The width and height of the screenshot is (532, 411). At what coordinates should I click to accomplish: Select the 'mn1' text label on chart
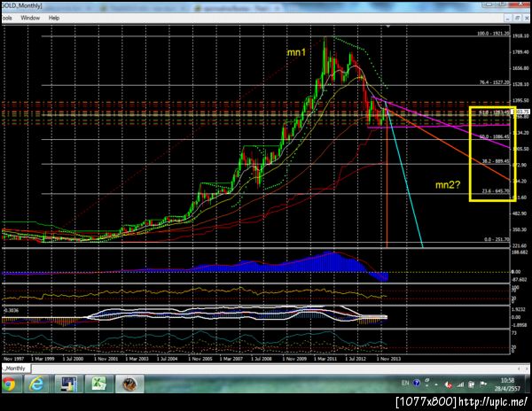click(x=296, y=52)
